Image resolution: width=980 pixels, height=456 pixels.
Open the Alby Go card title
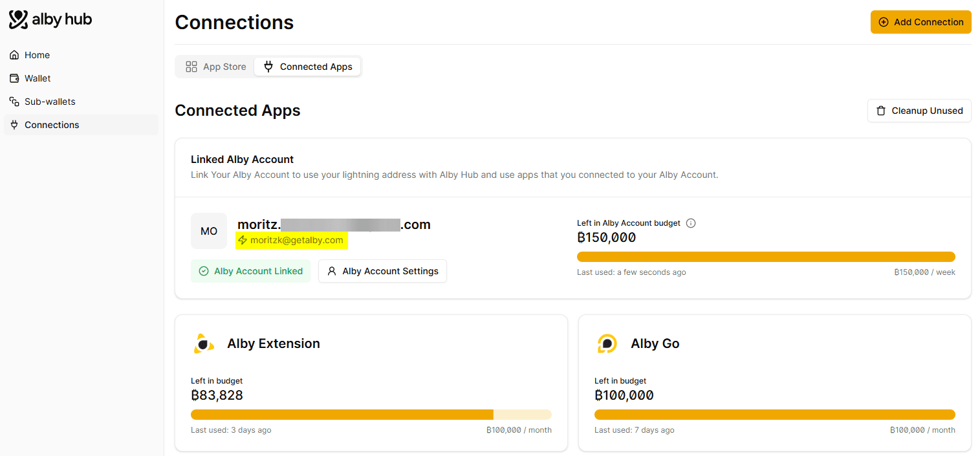(655, 343)
